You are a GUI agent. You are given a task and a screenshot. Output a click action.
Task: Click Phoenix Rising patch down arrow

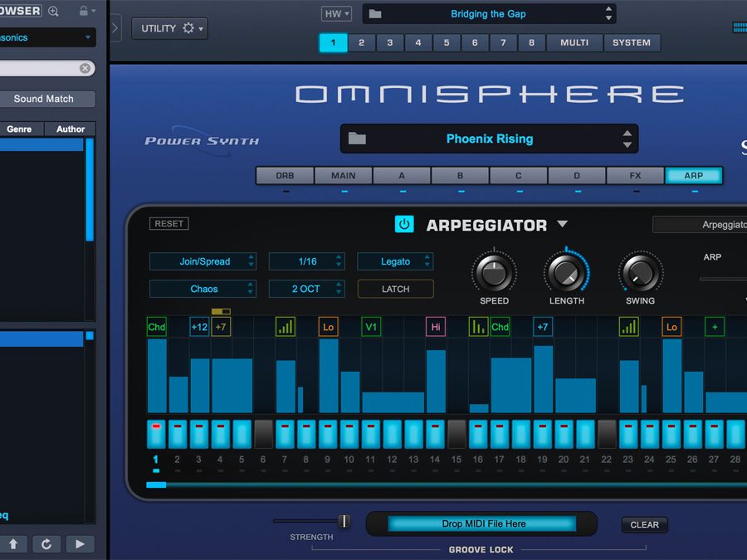(627, 144)
